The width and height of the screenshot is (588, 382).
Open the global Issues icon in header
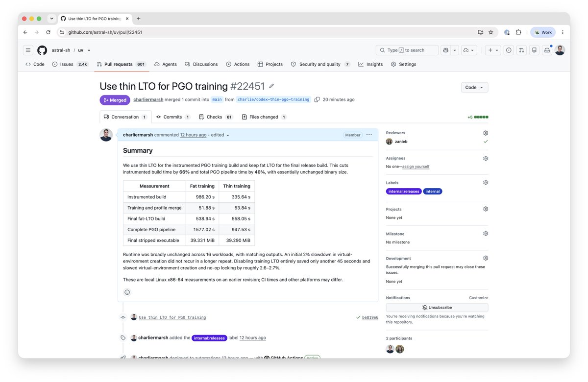coord(509,50)
